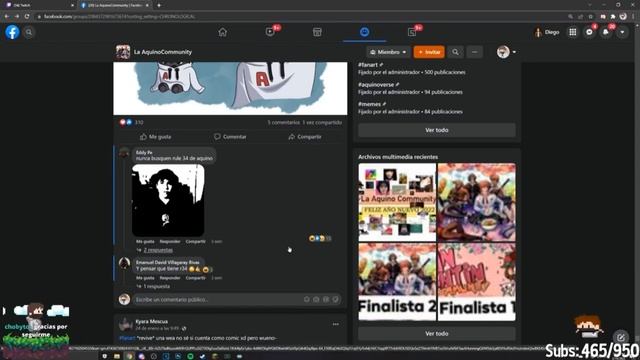This screenshot has width=640, height=360.
Task: Open Kyara Mescua's profile name
Action: [151, 322]
